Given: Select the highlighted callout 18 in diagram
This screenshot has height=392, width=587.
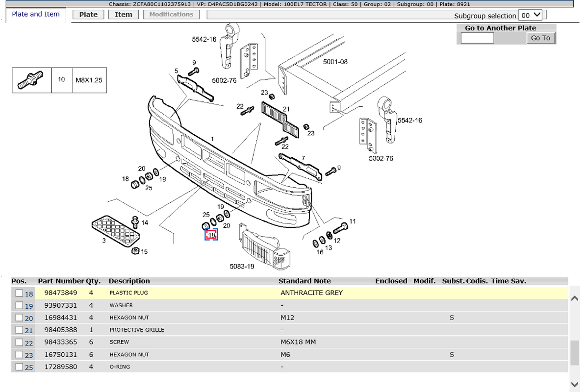Looking at the screenshot, I should coord(211,235).
